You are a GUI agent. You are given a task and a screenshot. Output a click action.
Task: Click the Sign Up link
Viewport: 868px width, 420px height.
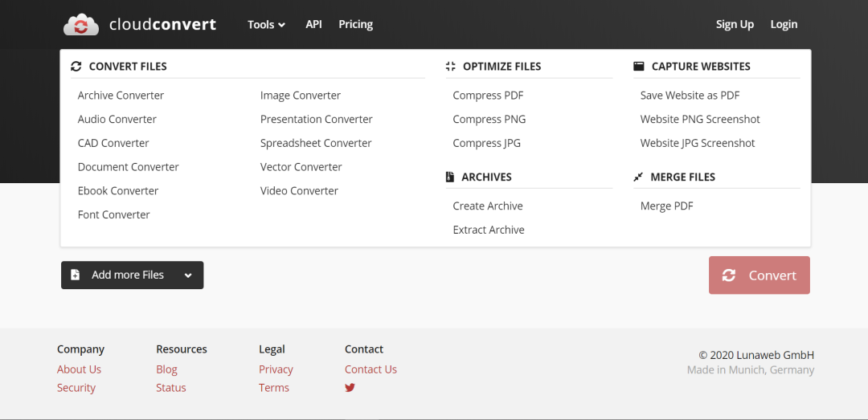pos(735,24)
